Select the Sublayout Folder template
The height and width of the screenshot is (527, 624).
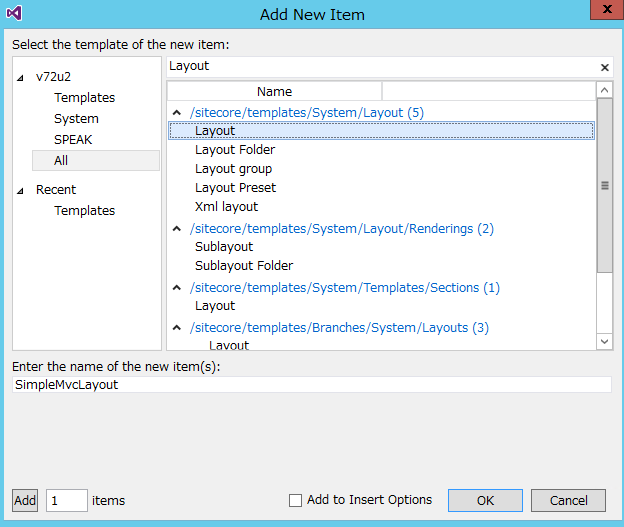tap(244, 265)
